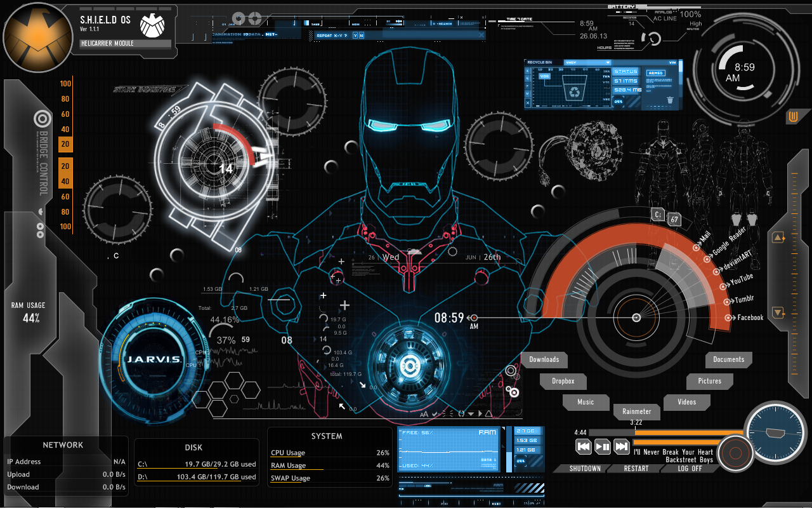Open the Tumblr link

745,299
